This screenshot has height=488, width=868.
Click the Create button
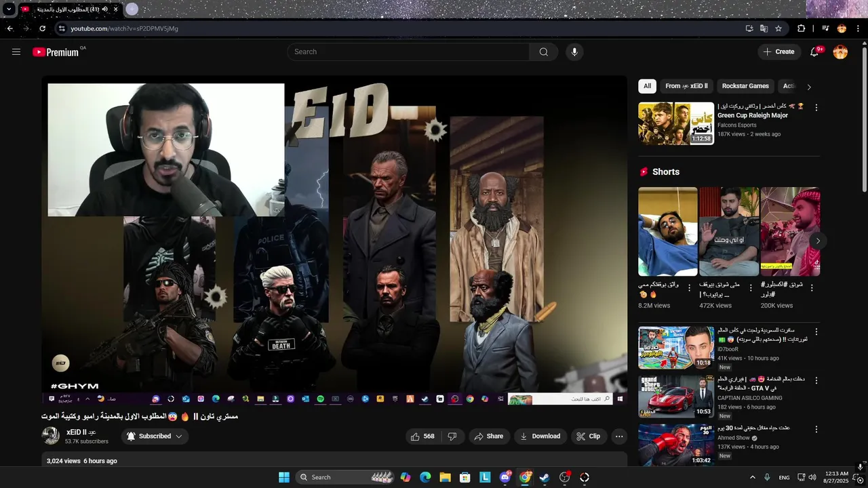coord(778,52)
